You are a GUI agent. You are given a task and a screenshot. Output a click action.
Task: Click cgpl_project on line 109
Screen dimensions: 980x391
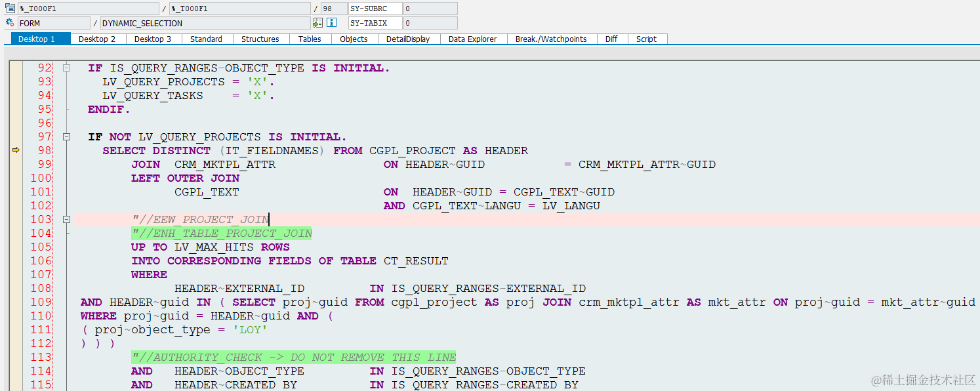click(434, 302)
